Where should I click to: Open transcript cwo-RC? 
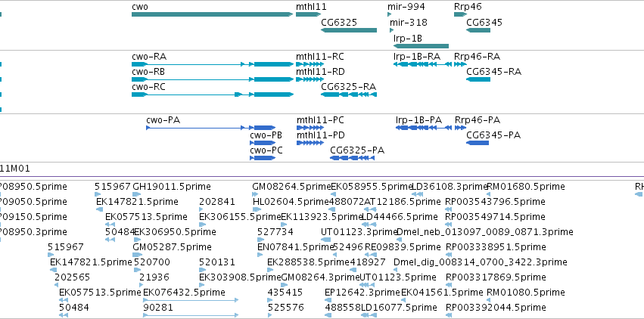coord(213,94)
